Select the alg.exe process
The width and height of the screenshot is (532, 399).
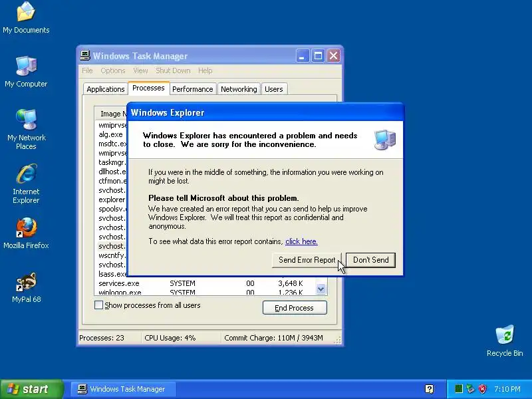(111, 134)
